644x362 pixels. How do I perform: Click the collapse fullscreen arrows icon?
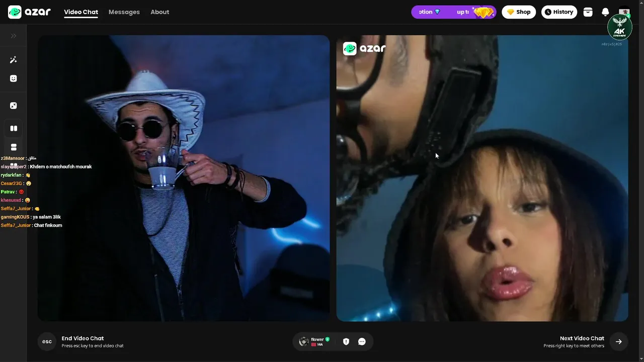point(14,106)
